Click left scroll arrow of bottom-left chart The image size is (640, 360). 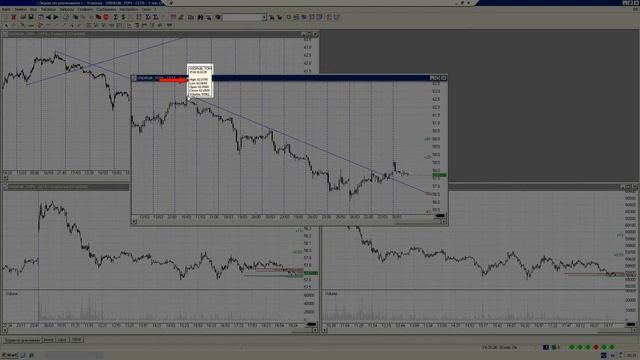[x=5, y=330]
